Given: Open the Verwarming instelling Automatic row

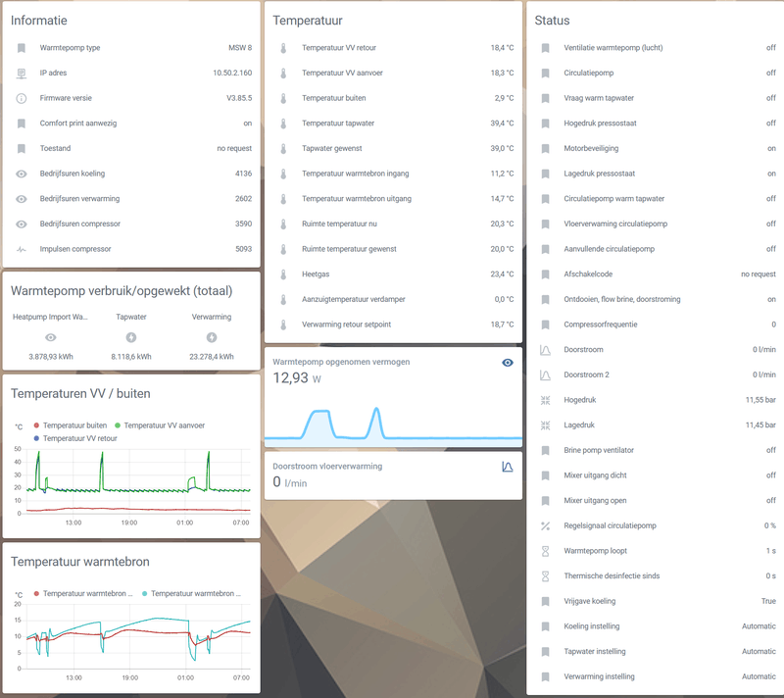Looking at the screenshot, I should pyautogui.click(x=658, y=676).
